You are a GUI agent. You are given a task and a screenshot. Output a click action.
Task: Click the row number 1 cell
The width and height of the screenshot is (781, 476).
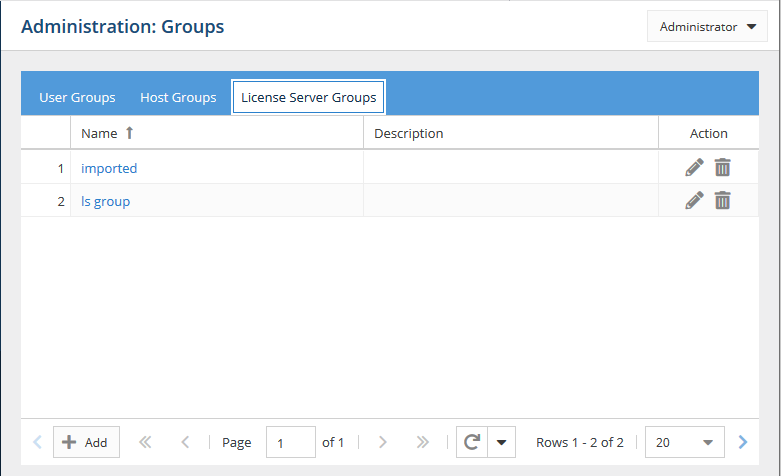[46, 168]
